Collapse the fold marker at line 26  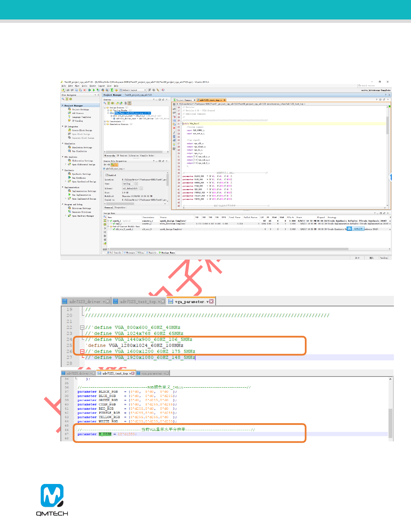(82, 352)
